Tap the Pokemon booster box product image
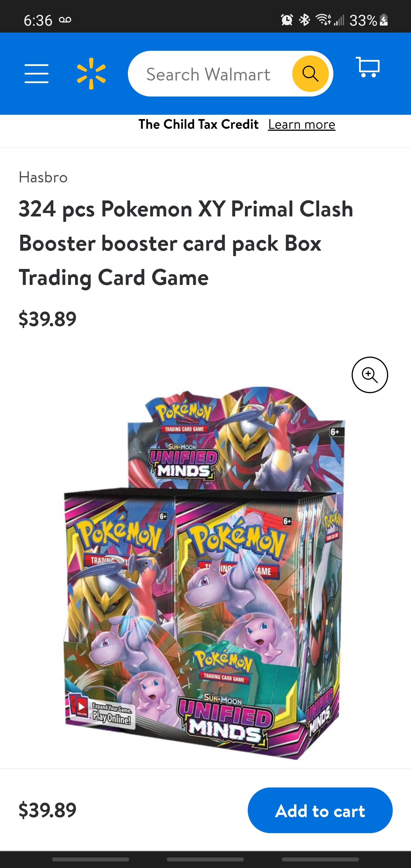The image size is (411, 868). pos(204,573)
